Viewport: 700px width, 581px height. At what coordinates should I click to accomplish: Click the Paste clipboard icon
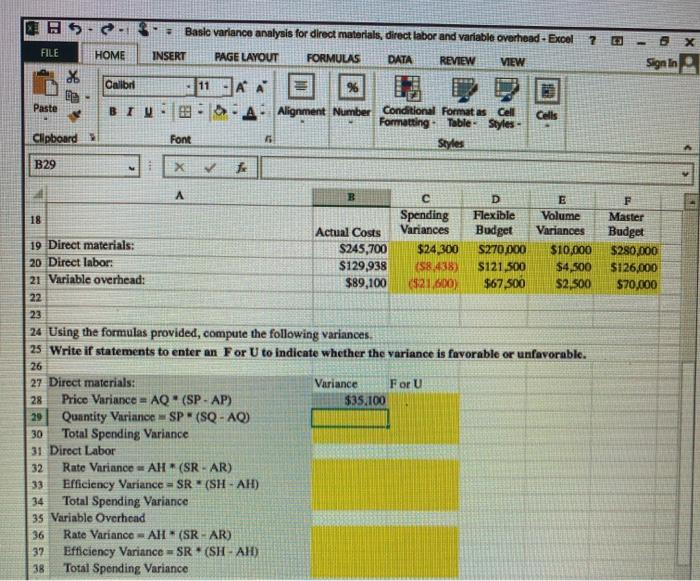tap(45, 84)
